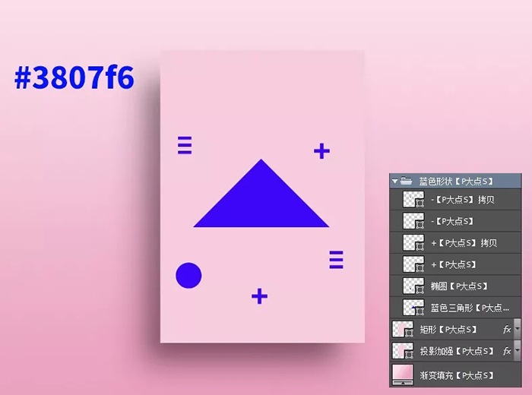
Task: Click the thumbnail of the 投影加强 layer
Action: (x=403, y=351)
